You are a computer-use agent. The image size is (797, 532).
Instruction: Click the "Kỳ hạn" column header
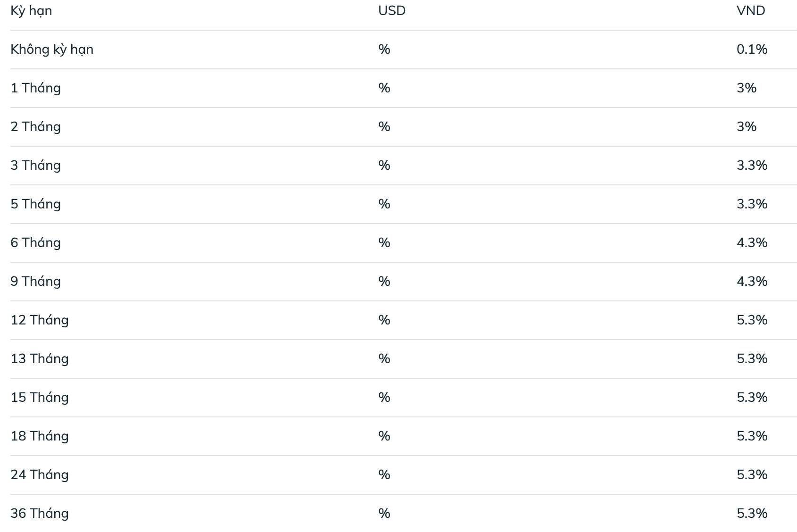31,11
